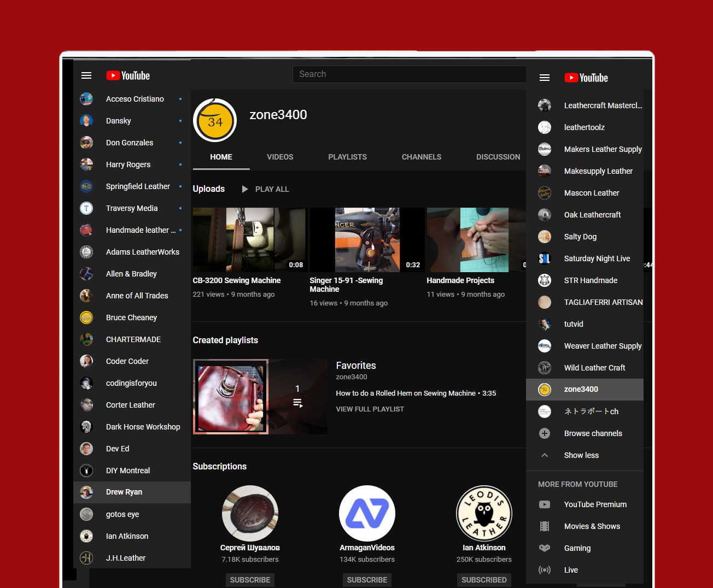Subscribe to Сергей Шувалов channel
713x588 pixels.
point(250,580)
